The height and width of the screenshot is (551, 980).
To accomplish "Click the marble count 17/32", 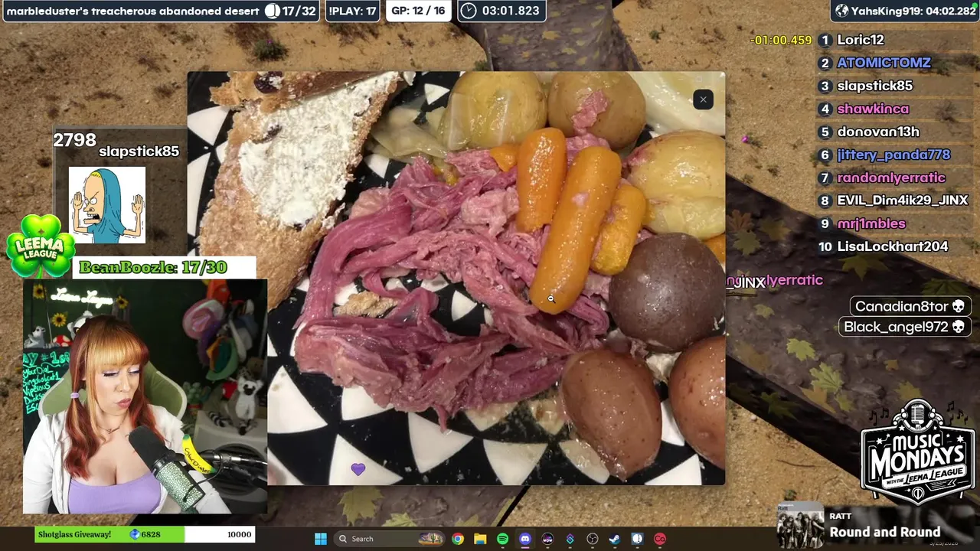I will (x=290, y=11).
